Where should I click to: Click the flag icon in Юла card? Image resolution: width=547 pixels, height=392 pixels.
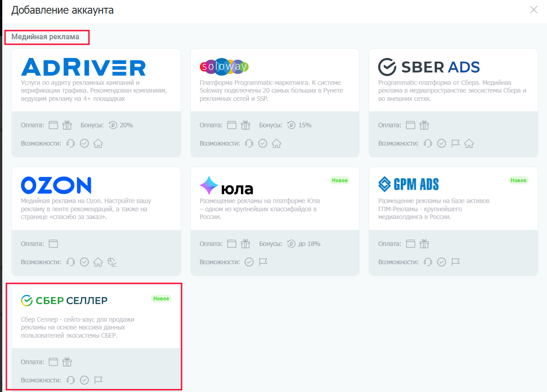[263, 262]
